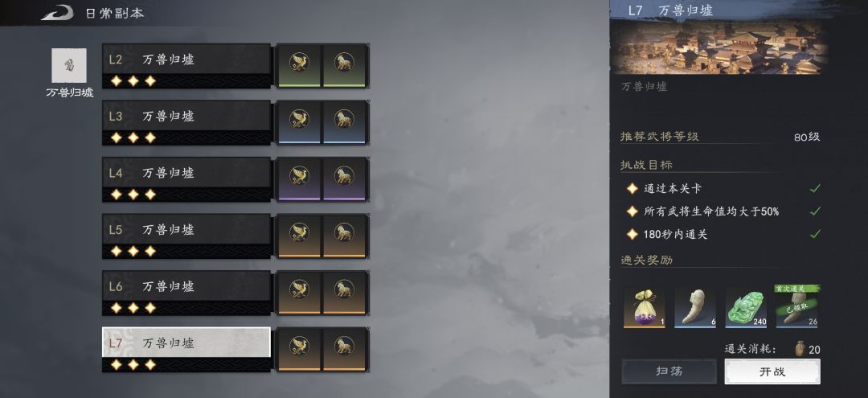Select the 万兽归墟 dungeon category icon
Screen dimensions: 868x398
[69, 65]
